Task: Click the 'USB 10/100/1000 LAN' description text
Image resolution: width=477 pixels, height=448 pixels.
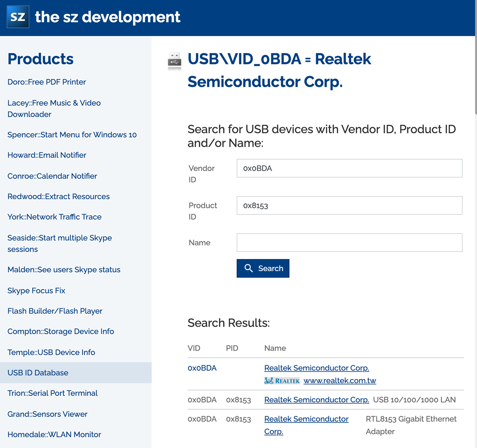Action: pyautogui.click(x=415, y=400)
